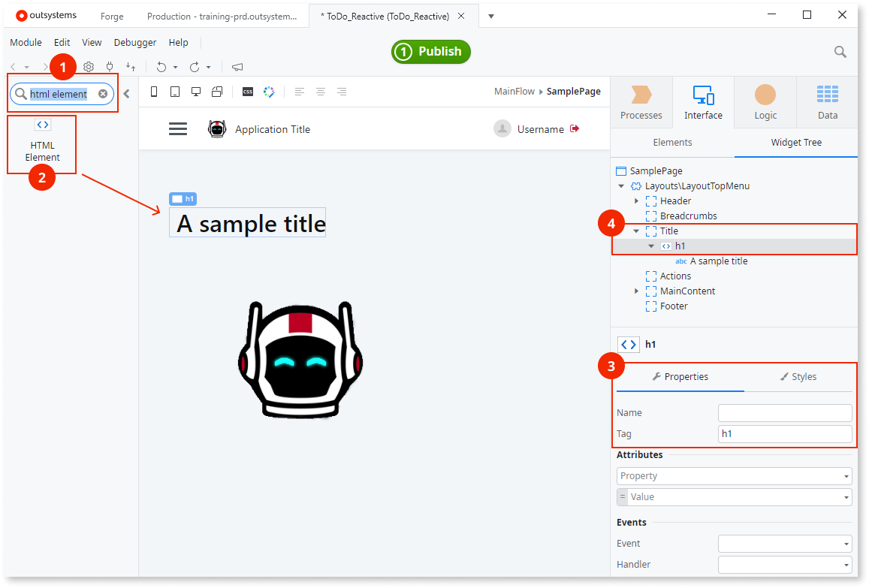Select the phone preview icon

[153, 91]
